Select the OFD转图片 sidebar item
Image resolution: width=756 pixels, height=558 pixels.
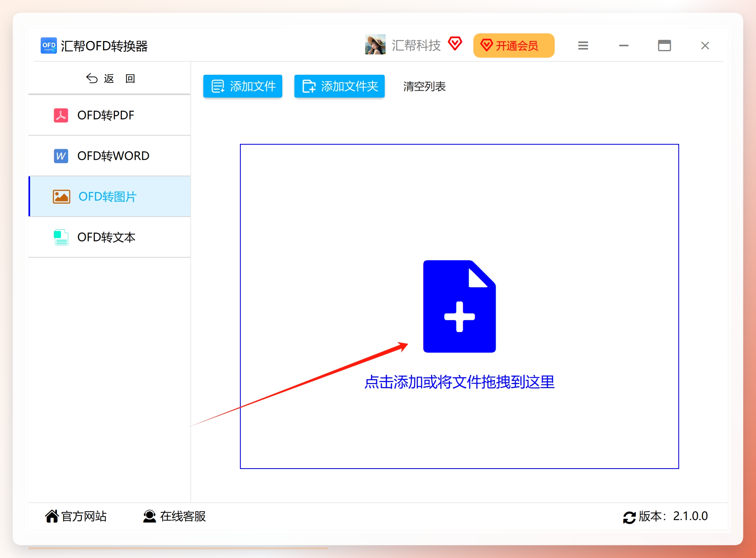click(x=109, y=197)
